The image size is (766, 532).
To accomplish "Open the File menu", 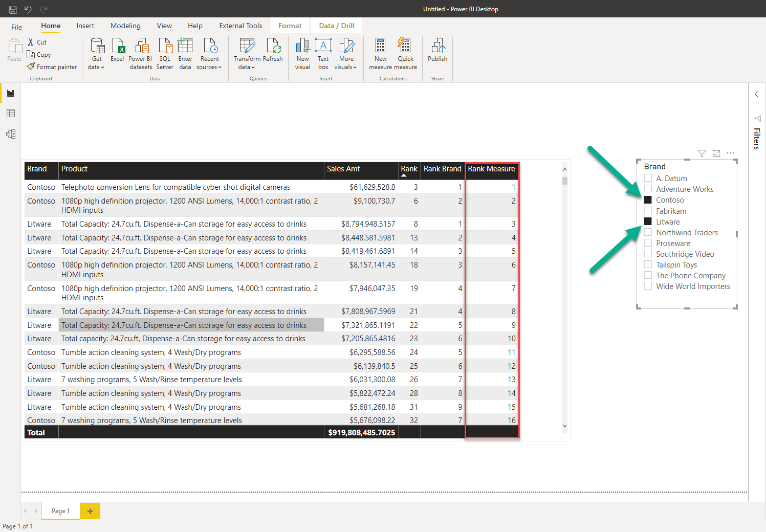I will click(17, 27).
